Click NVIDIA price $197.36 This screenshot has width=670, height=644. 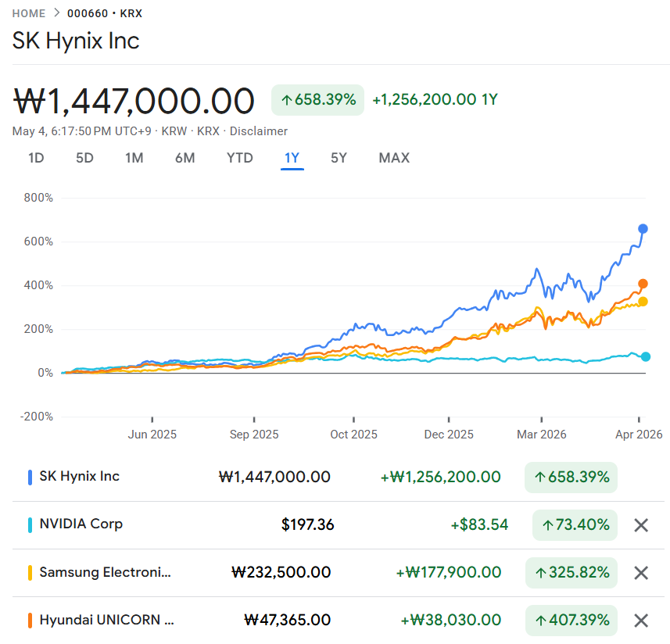click(x=308, y=525)
